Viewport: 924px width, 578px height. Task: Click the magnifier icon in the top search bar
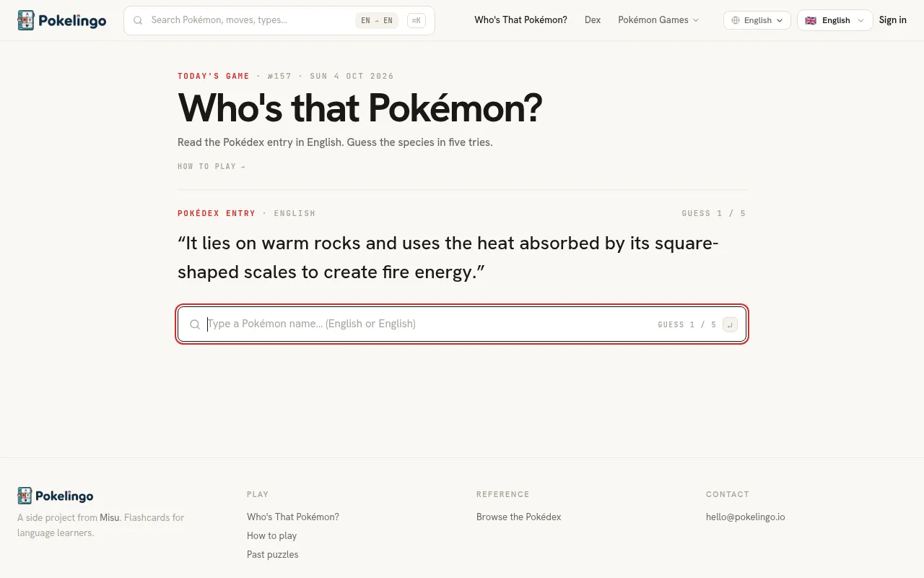(138, 20)
